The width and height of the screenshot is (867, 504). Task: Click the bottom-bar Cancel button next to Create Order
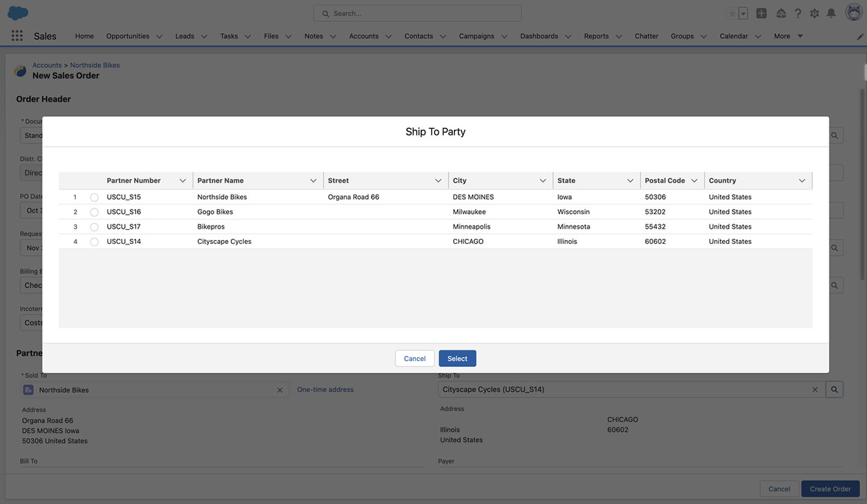pos(779,489)
